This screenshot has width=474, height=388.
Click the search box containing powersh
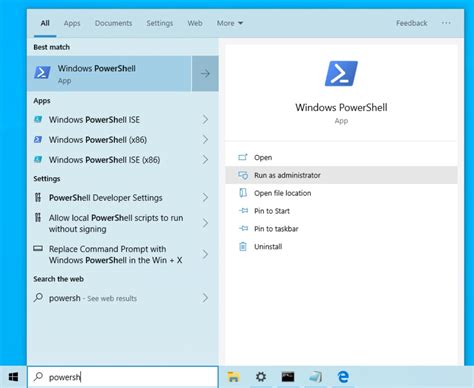tap(123, 377)
